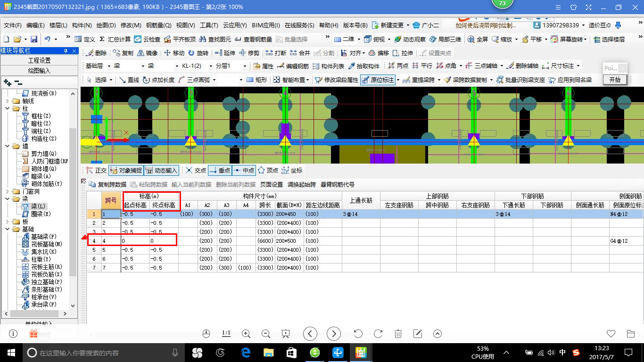644x362 pixels.
Task: Expand the 门窗洞 tree node
Action: click(x=8, y=191)
